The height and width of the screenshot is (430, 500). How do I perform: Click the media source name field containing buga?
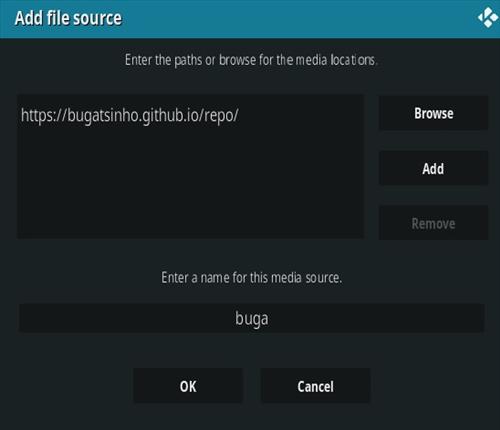pos(252,318)
